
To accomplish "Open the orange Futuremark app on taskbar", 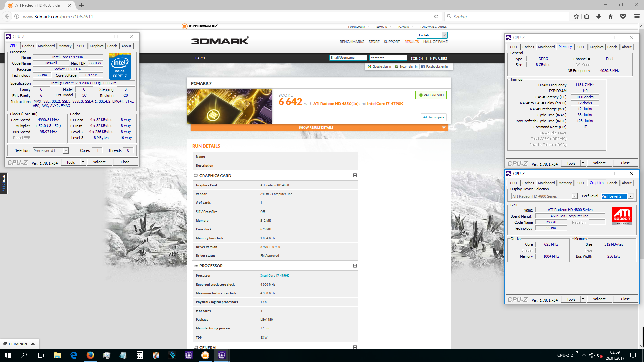I will click(x=205, y=355).
